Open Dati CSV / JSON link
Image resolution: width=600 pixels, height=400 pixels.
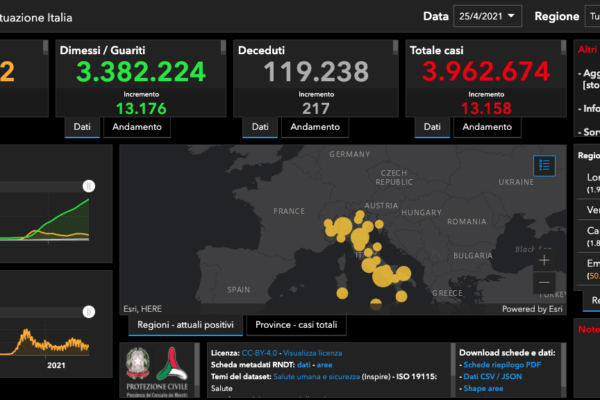pos(497,377)
